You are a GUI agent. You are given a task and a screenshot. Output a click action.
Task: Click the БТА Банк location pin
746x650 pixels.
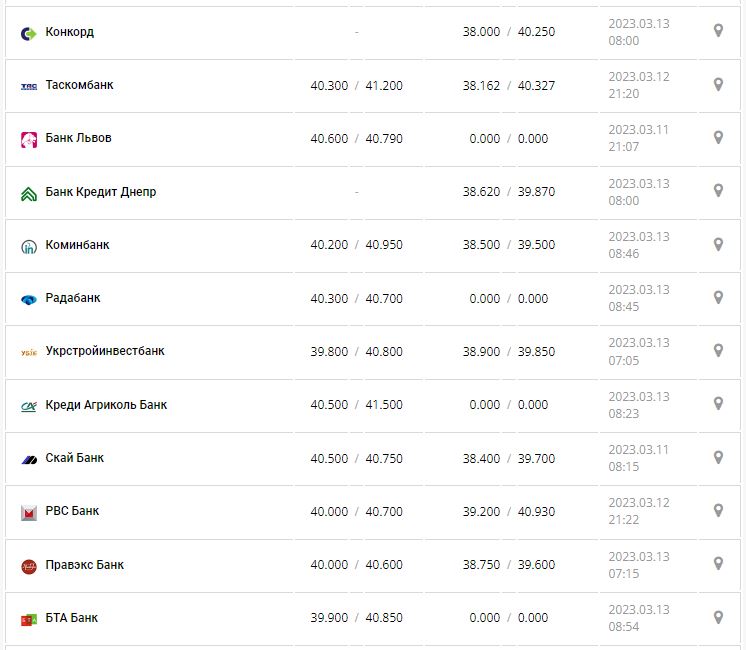pos(718,617)
